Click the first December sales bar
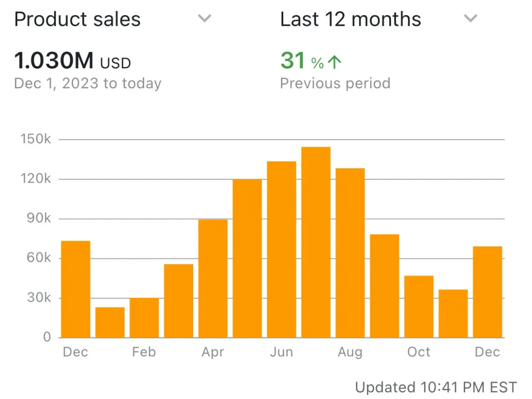 tap(75, 288)
